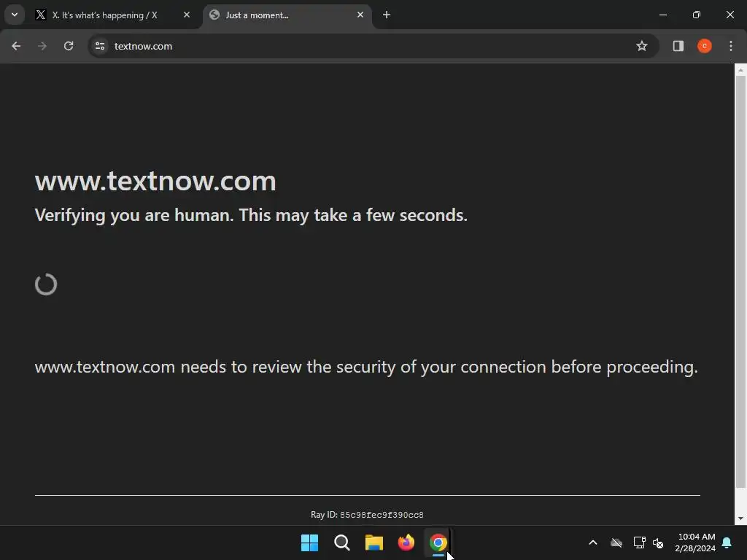Click the review the security sentence
747x560 pixels.
pyautogui.click(x=366, y=367)
